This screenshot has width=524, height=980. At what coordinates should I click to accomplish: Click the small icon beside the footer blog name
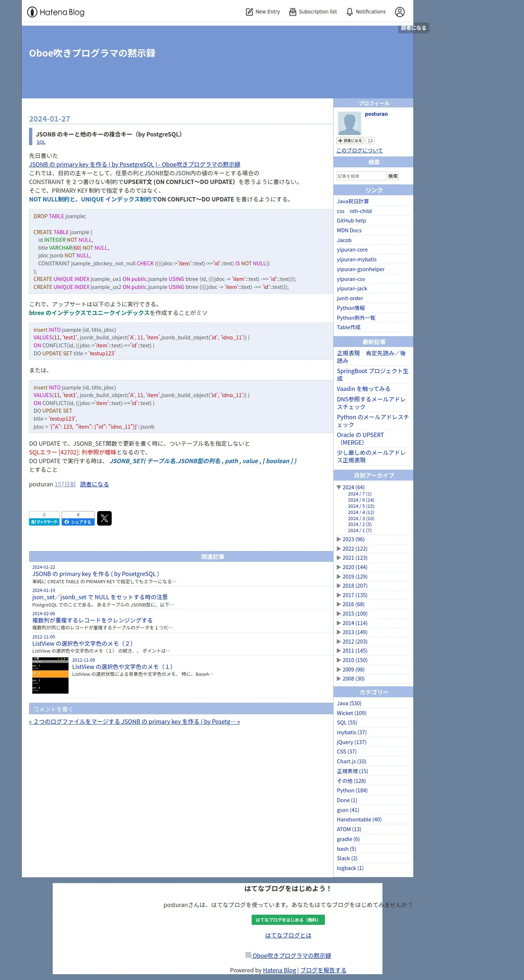(x=248, y=955)
